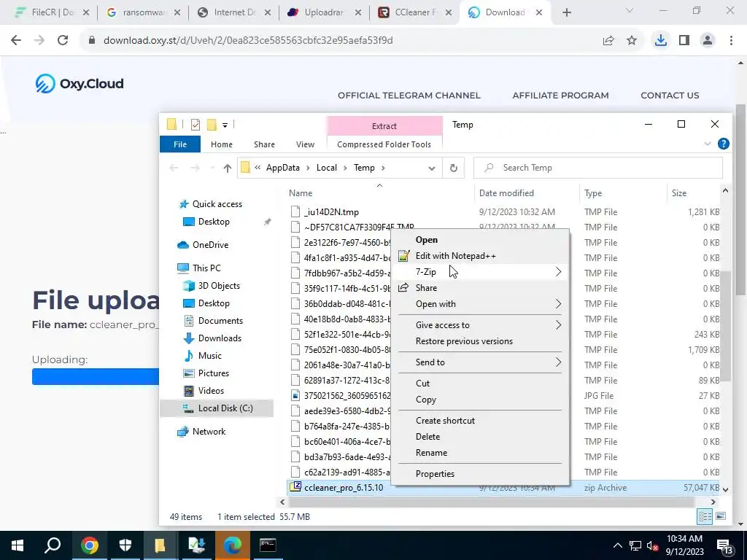Open Chrome side panel icon
Image resolution: width=747 pixels, height=560 pixels.
click(x=684, y=41)
